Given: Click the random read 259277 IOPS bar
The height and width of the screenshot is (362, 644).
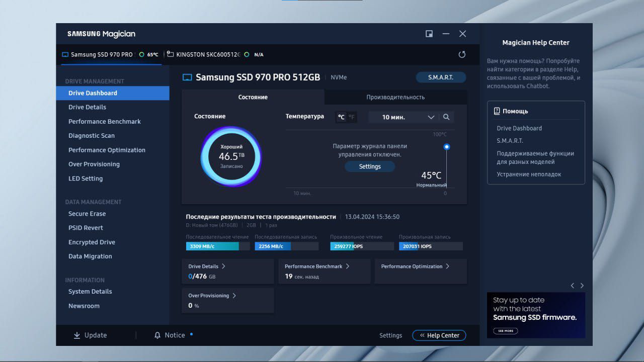Looking at the screenshot, I should coord(362,246).
